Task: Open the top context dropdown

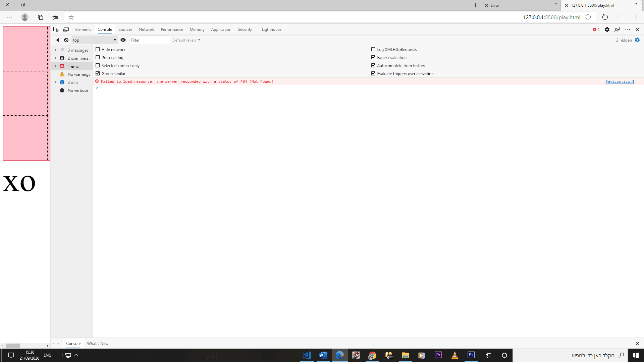Action: [94, 40]
